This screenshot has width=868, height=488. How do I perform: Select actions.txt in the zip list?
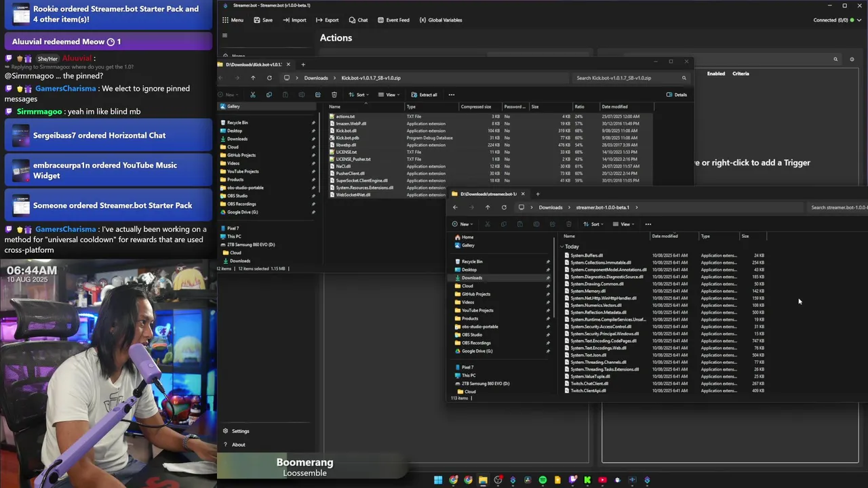345,117
